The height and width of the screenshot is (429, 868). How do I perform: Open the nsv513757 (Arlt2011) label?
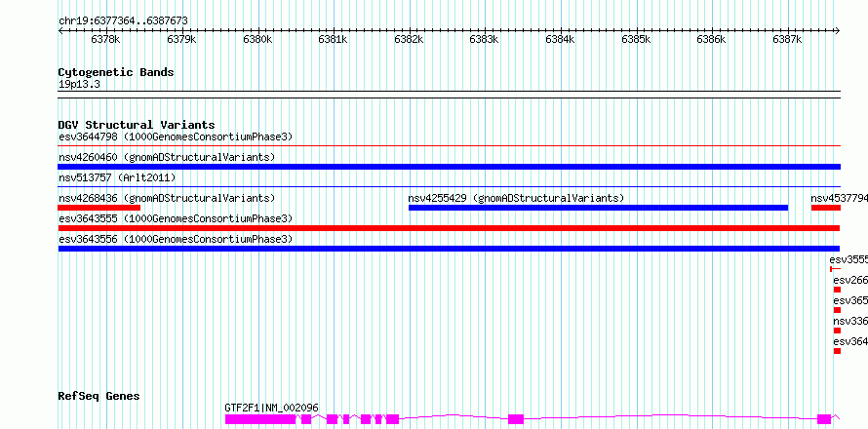pyautogui.click(x=117, y=177)
